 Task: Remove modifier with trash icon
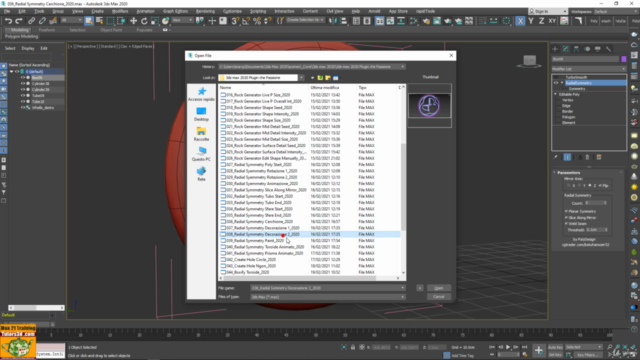[x=587, y=157]
